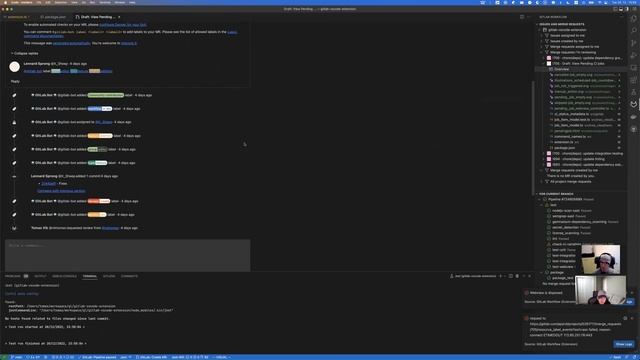Image resolution: width=640 pixels, height=360 pixels.
Task: Open ci_status_metadata.ts in MR changed files
Action: (571, 114)
